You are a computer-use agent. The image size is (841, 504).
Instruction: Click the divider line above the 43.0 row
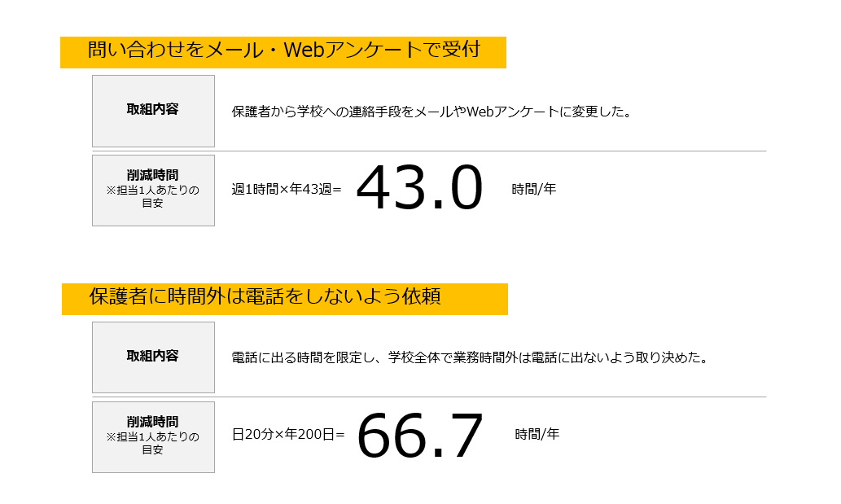(488, 151)
